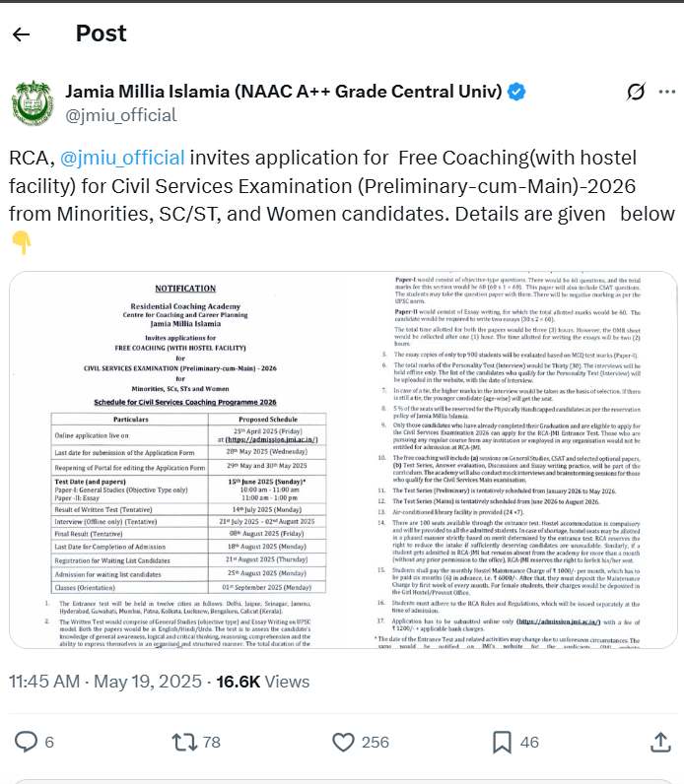Click the blue verified badge
This screenshot has width=684, height=784.
point(516,92)
